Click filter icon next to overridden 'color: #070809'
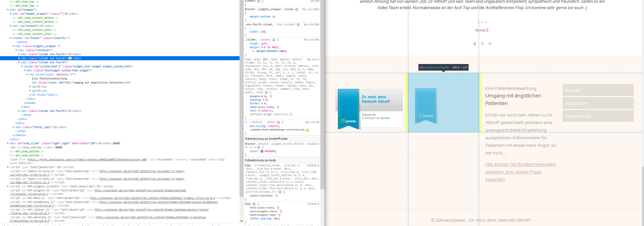The image size is (644, 226). [x=277, y=196]
